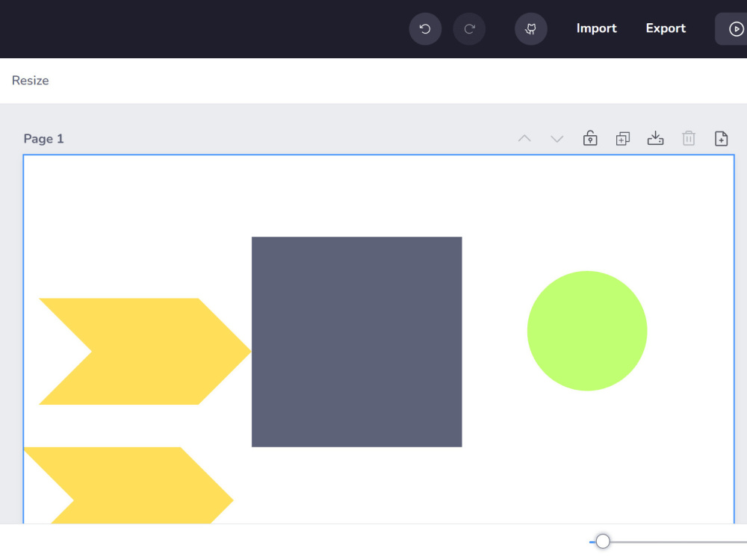The width and height of the screenshot is (747, 560).
Task: Open the GitHub cat icon link
Action: pos(530,29)
